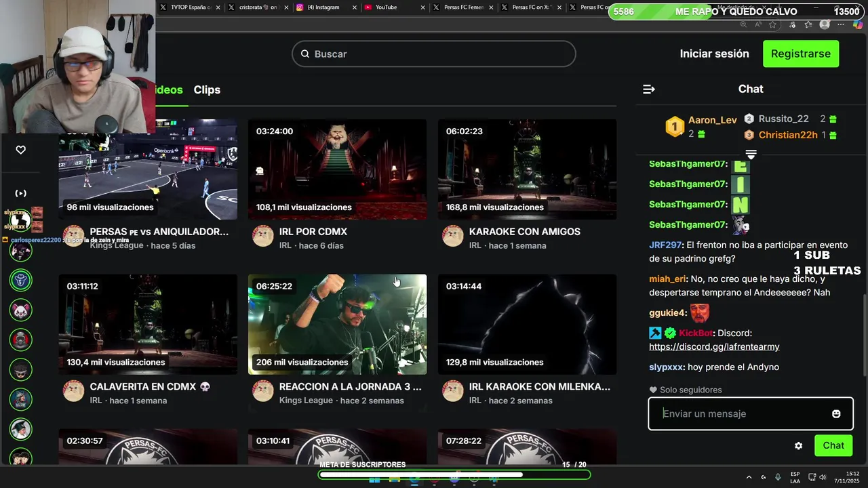Open the live channels broadcast icon in the sidebar

click(x=21, y=193)
